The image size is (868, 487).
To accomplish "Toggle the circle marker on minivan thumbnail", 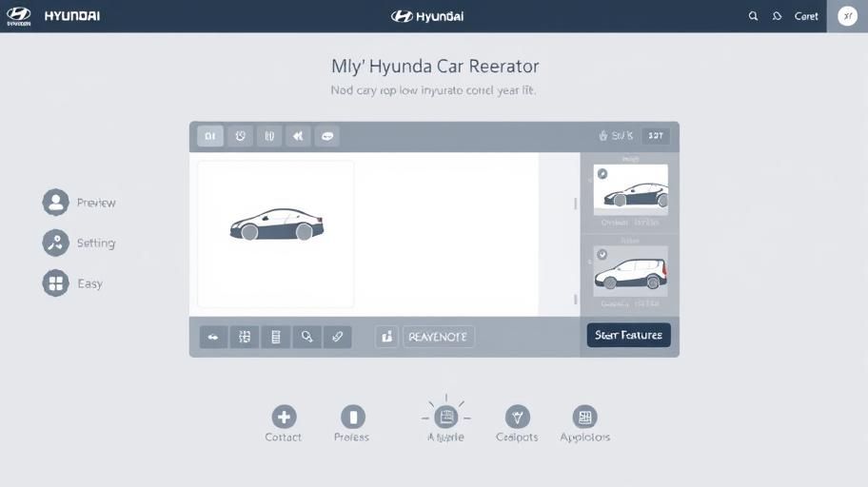I will click(x=602, y=255).
